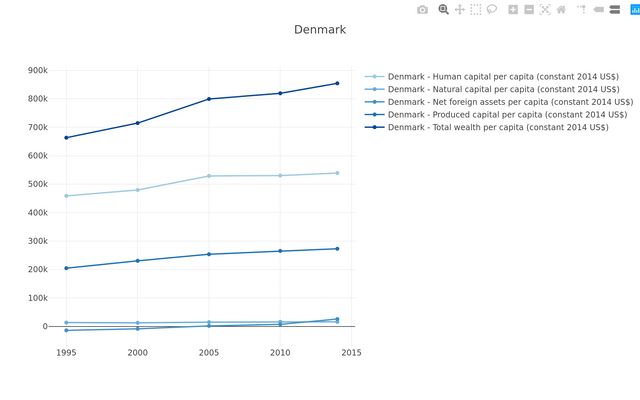
Task: Reset axes with the home icon
Action: [561, 9]
